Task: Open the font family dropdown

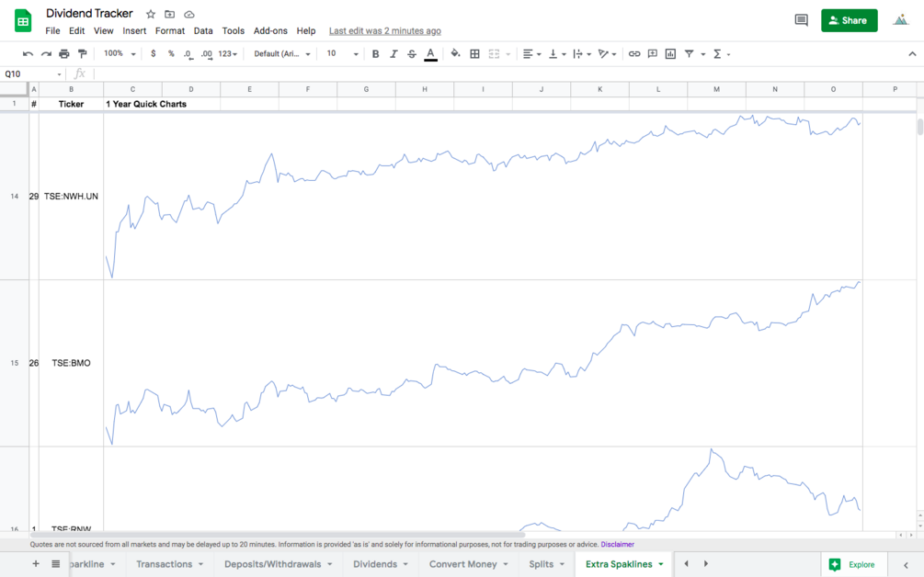Action: [282, 53]
